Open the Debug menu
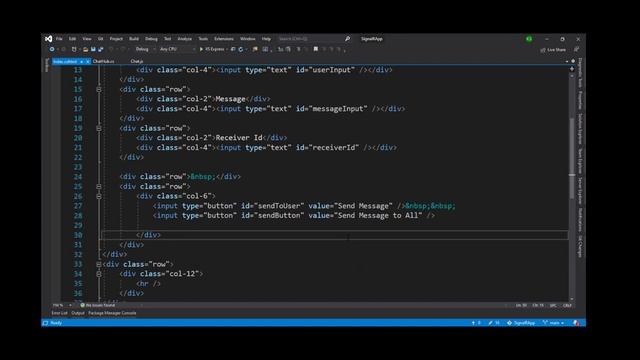640x360 pixels. click(151, 39)
